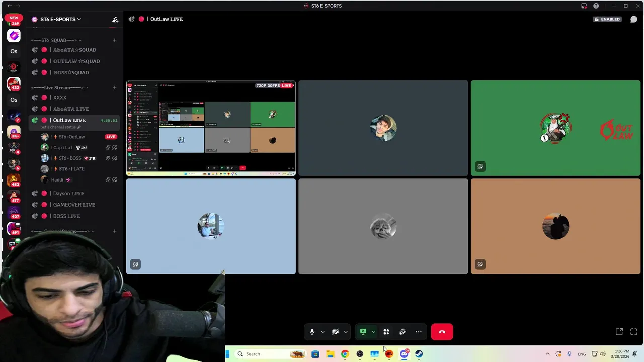Click the LIVE badge next to ST6•OutLaw

[x=111, y=137]
